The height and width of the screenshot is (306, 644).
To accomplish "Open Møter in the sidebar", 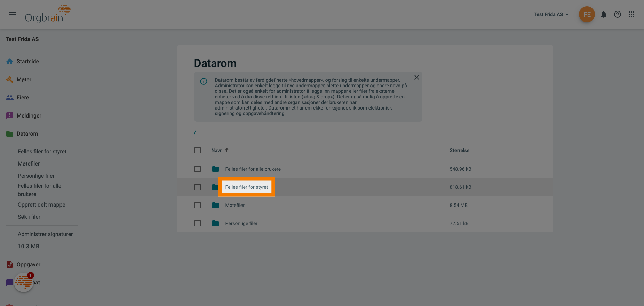I will coord(24,79).
